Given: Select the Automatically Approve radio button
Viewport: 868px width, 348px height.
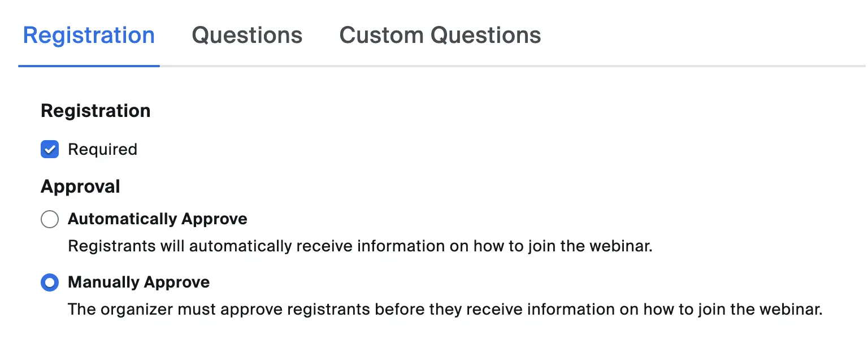Looking at the screenshot, I should [50, 219].
